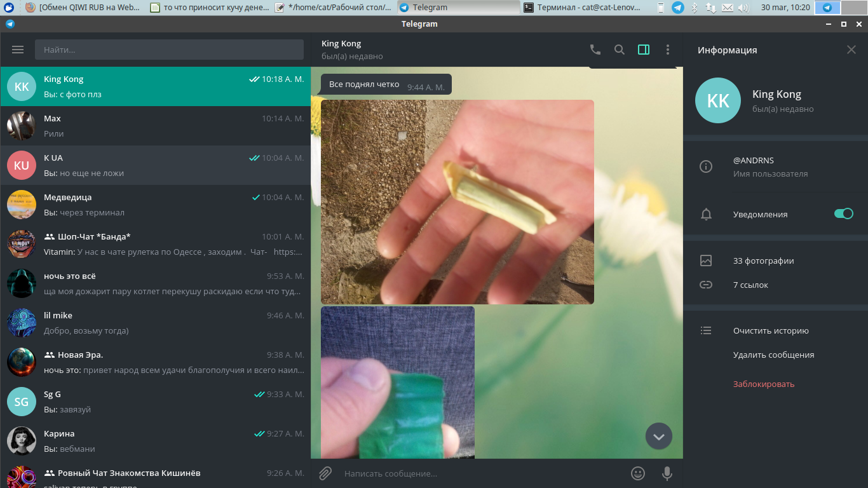868x488 pixels.
Task: Open 33 фотографии shared media
Action: (763, 261)
